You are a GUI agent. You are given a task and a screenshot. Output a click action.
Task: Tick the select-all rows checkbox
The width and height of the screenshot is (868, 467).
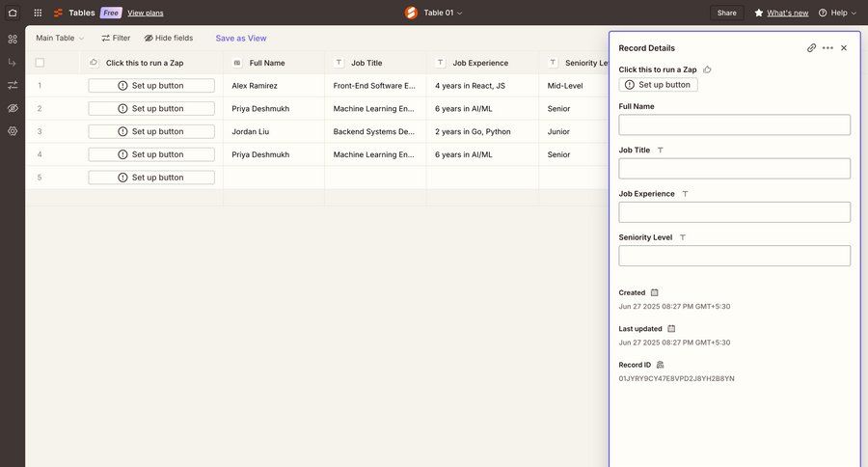click(x=40, y=63)
